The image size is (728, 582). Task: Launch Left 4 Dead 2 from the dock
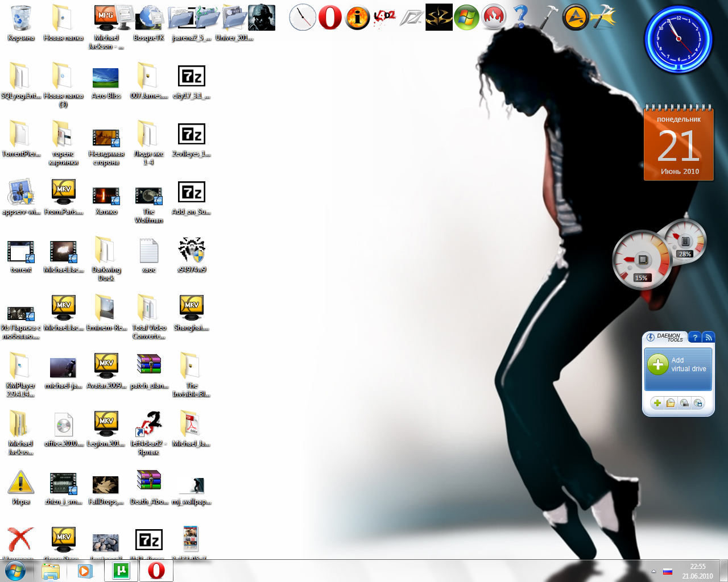pyautogui.click(x=384, y=17)
